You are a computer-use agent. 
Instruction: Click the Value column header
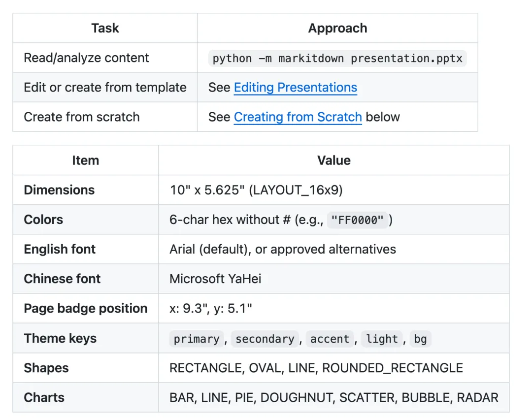[x=334, y=161]
